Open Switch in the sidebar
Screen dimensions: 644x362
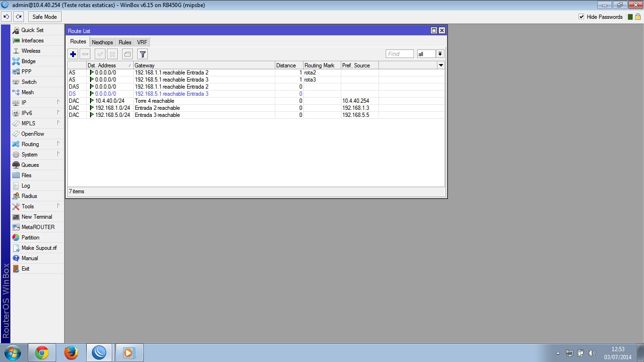tap(37, 82)
